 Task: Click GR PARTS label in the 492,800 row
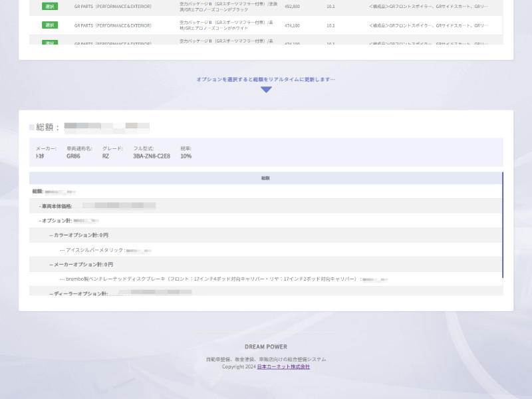(112, 7)
